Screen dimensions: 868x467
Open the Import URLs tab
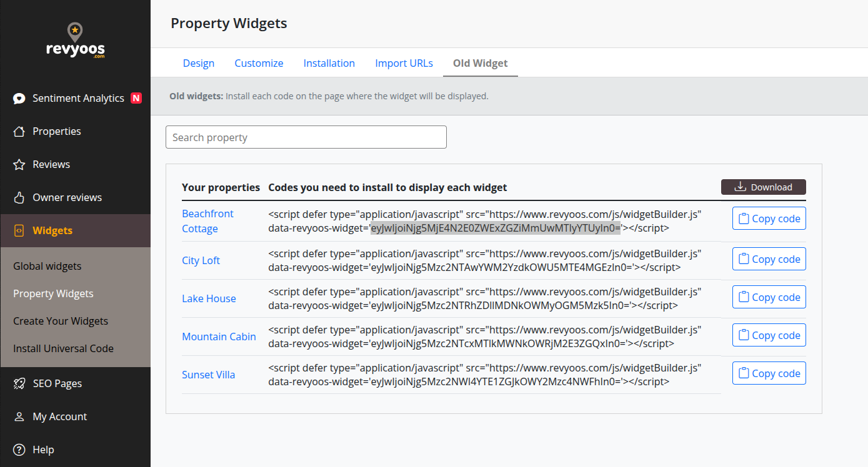(404, 63)
